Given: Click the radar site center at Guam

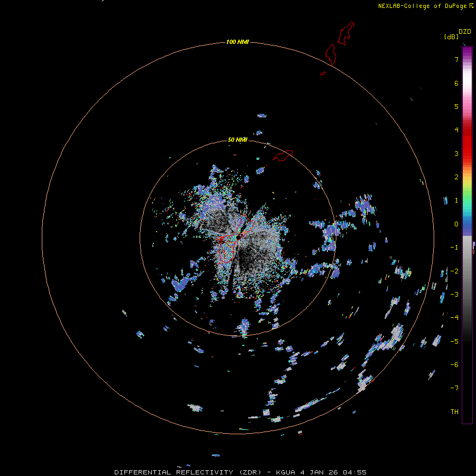Looking at the screenshot, I should pos(239,237).
